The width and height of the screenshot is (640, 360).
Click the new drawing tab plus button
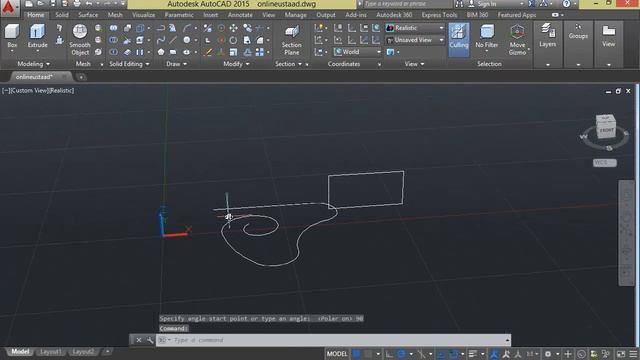click(x=81, y=77)
